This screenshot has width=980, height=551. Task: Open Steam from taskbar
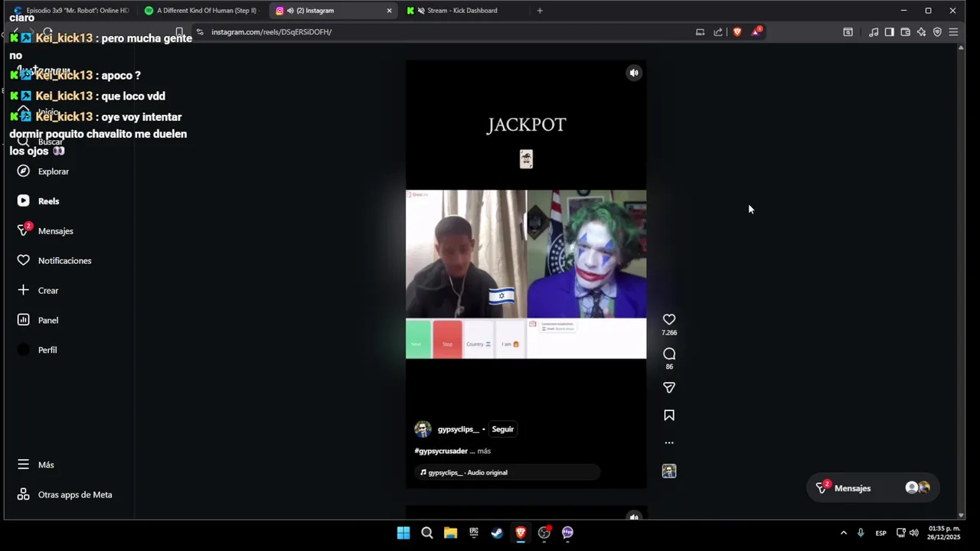[x=497, y=533]
